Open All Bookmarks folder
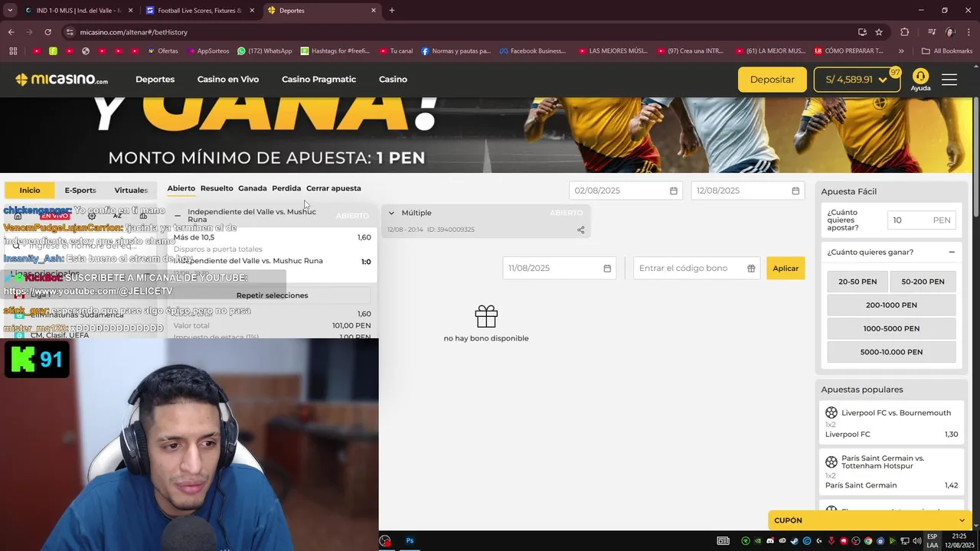This screenshot has width=980, height=551. [x=947, y=51]
